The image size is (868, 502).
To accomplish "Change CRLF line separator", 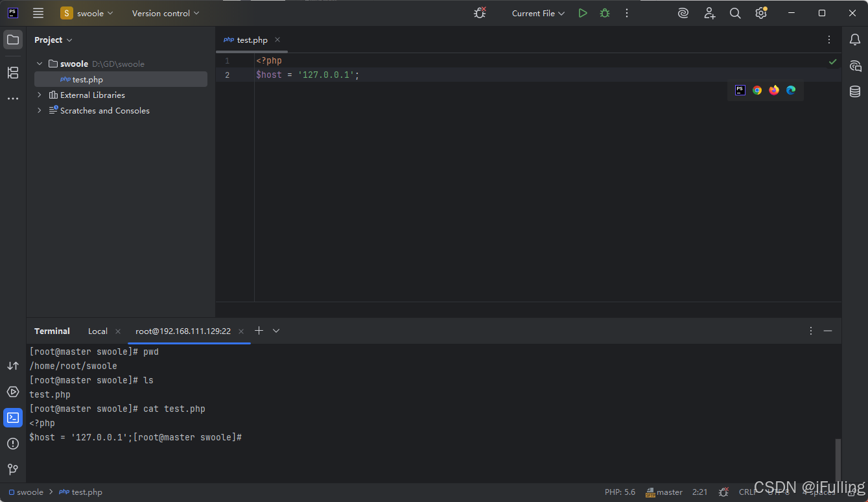I will click(x=747, y=492).
